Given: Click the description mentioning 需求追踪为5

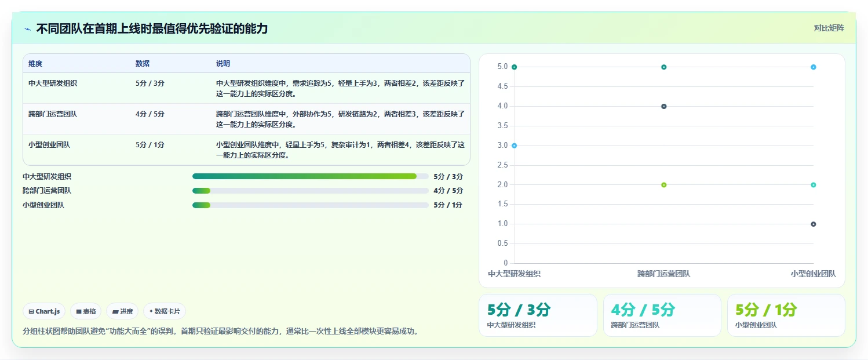Looking at the screenshot, I should [x=340, y=88].
